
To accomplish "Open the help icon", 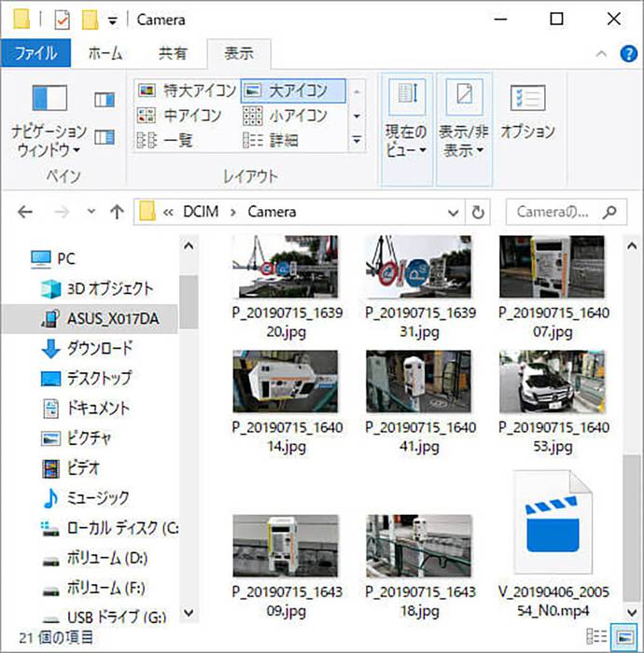I will [628, 54].
